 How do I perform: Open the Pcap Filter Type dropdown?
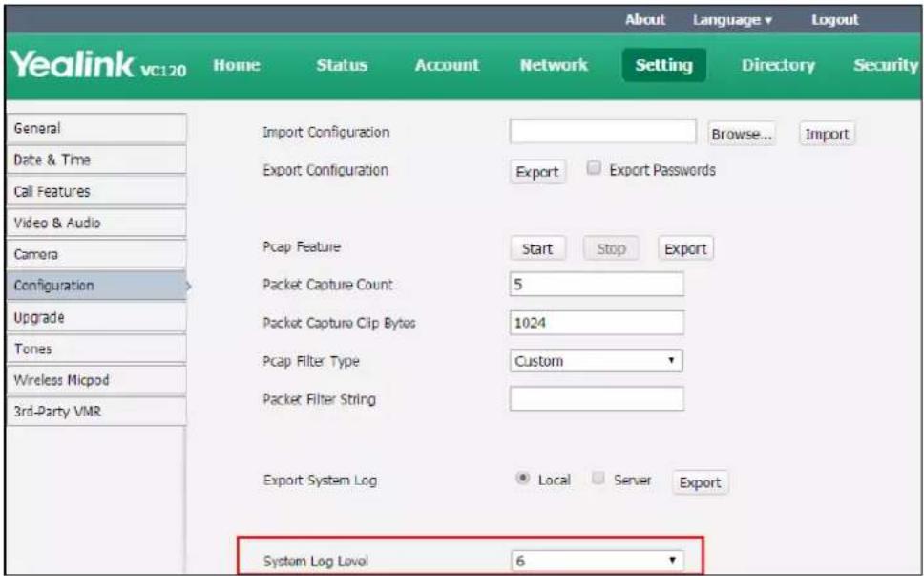pos(597,361)
